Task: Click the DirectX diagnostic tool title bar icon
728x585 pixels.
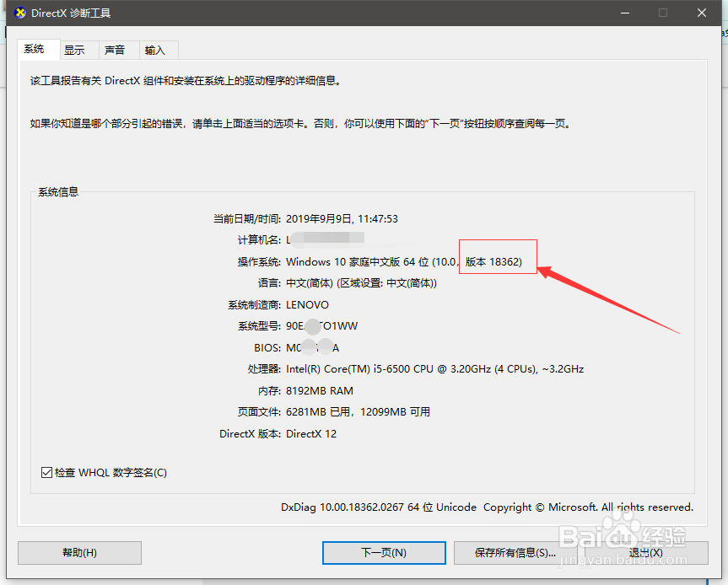Action: [19, 13]
